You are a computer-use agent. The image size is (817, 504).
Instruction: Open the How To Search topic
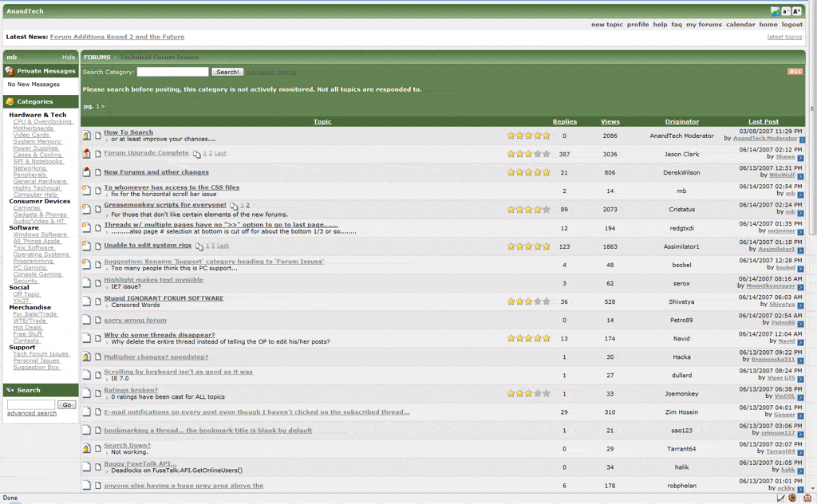click(128, 132)
